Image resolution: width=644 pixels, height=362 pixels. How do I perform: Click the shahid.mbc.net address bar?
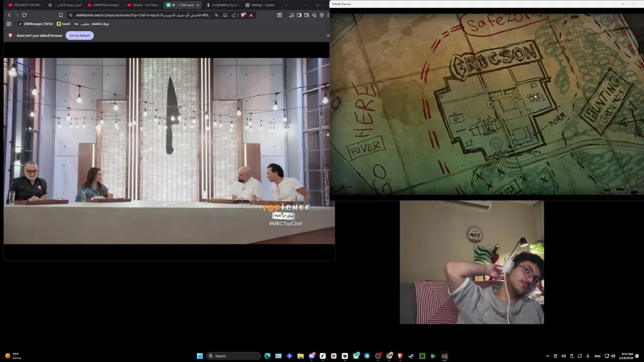pyautogui.click(x=143, y=15)
